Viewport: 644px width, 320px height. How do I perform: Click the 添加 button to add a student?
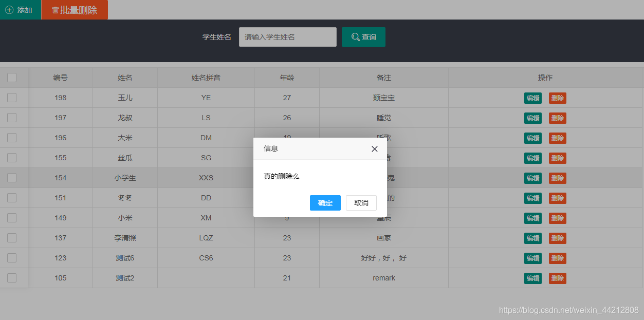pyautogui.click(x=20, y=9)
